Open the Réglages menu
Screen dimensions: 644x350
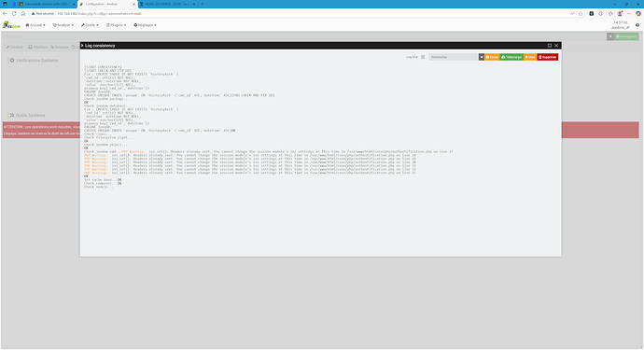[x=145, y=25]
